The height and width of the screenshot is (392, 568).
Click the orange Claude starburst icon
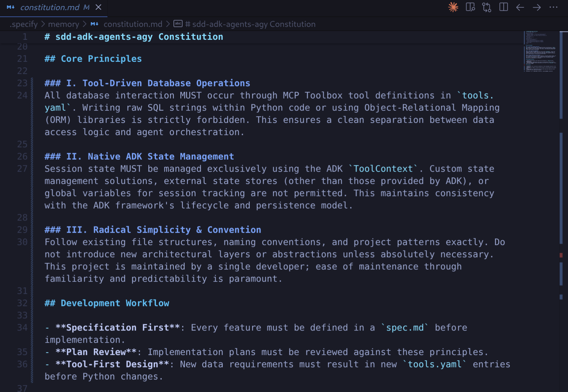tap(453, 7)
